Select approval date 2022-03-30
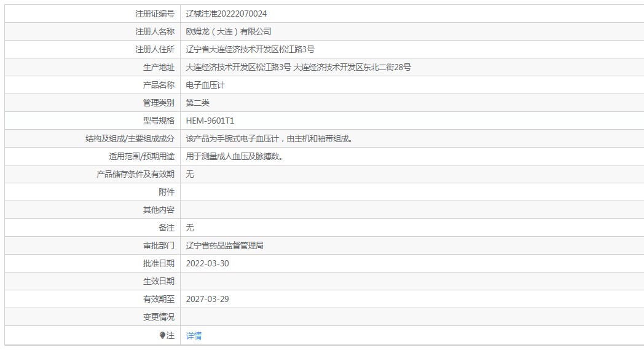644x350 pixels. click(x=208, y=263)
